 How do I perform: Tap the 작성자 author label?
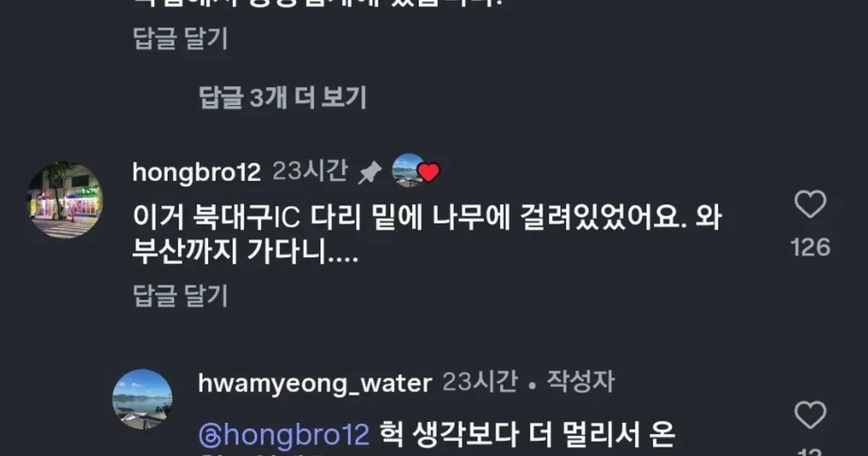579,381
